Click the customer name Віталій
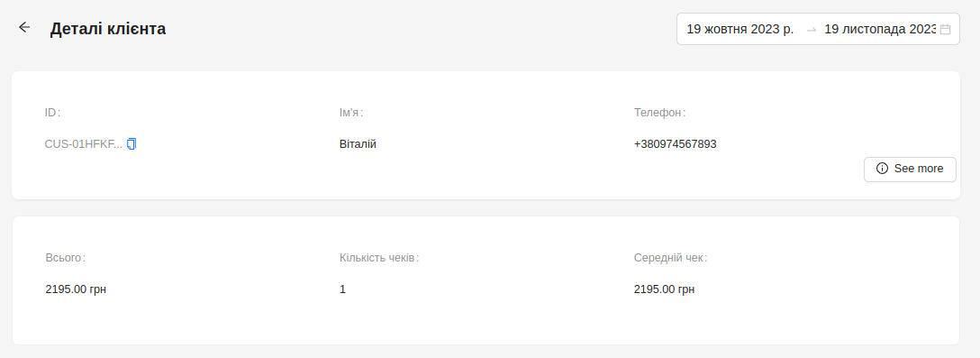980x358 pixels. (x=358, y=144)
